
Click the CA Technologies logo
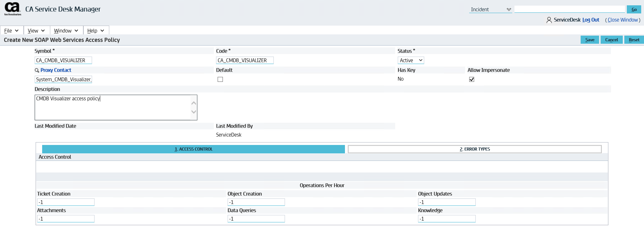[x=12, y=9]
